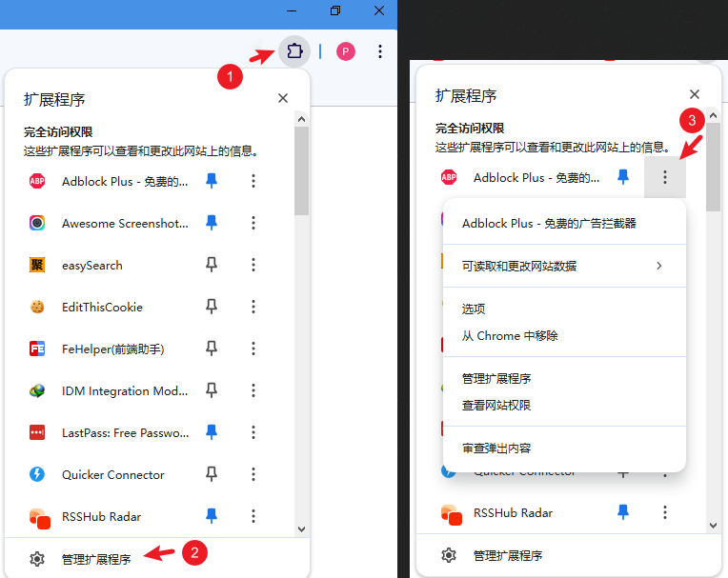The width and height of the screenshot is (728, 578).
Task: Close the left Extensions popup
Action: click(x=283, y=98)
